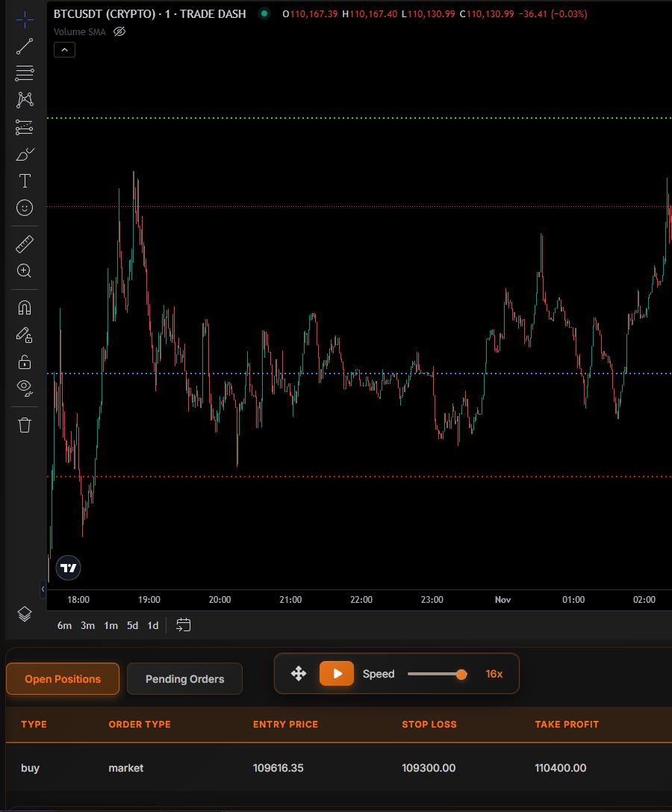Open the Fibonacci retracement tools
Screen dimensions: 672x812
[25, 73]
